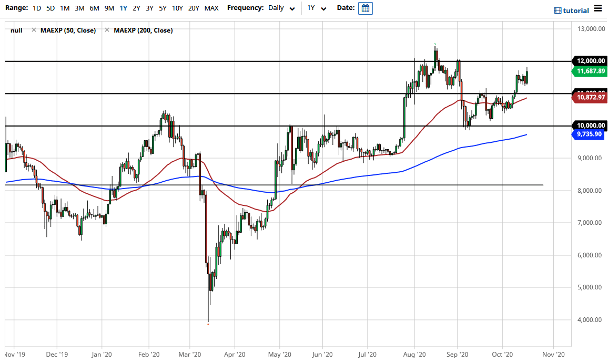Screen dimensions: 608x364
Task: Click the green 11,687.89 current price label
Action: point(590,71)
